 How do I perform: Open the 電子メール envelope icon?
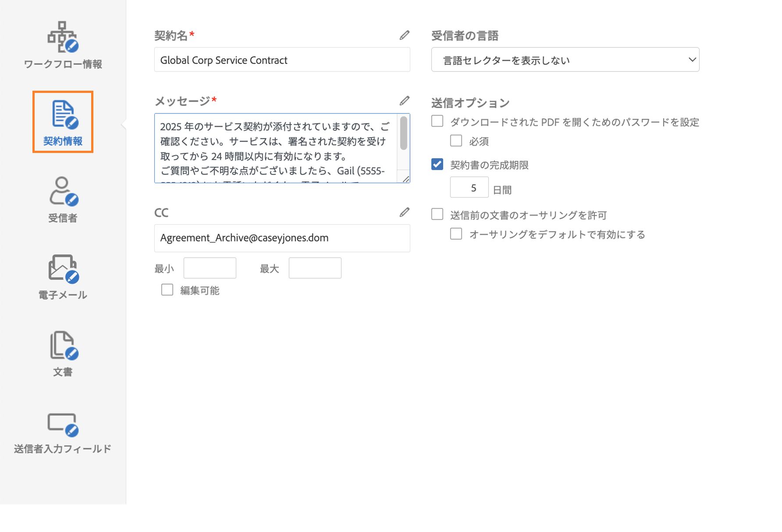click(64, 269)
